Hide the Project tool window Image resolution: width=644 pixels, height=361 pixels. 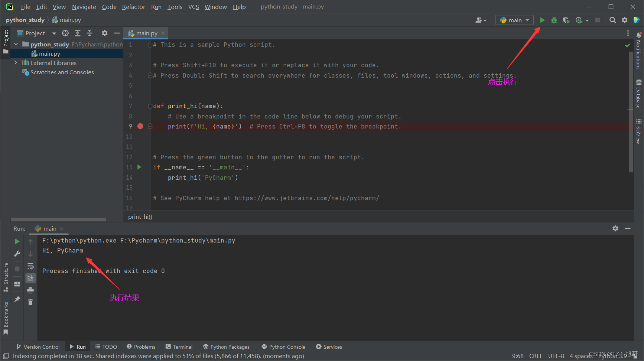(x=117, y=33)
